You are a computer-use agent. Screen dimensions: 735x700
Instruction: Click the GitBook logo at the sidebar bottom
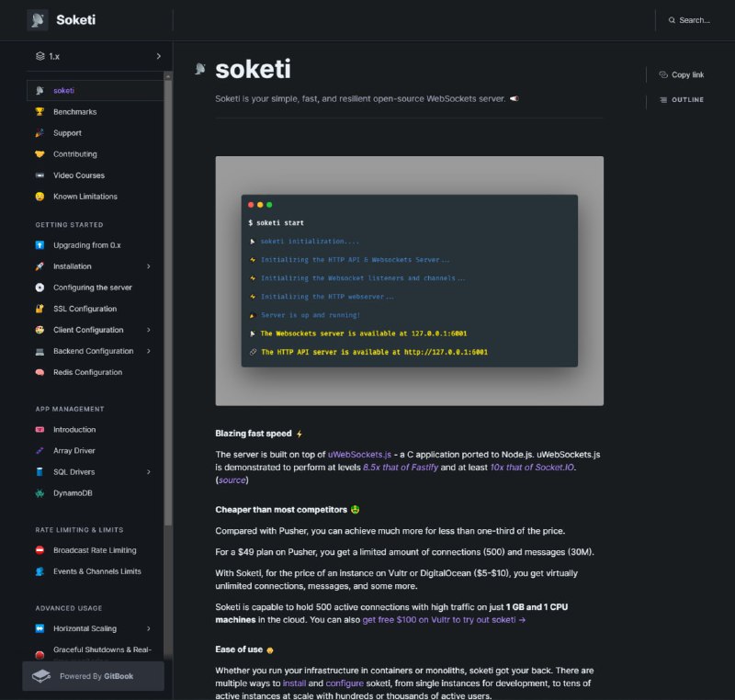click(41, 675)
